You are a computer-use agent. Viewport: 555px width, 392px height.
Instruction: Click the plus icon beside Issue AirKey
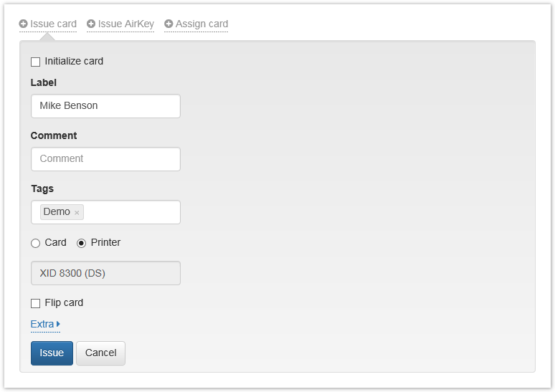91,24
